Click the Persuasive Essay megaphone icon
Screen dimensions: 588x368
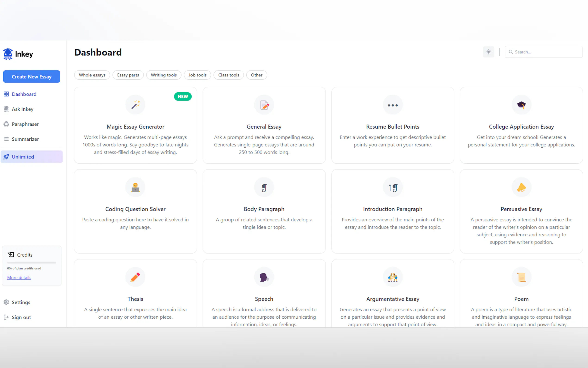pos(521,187)
